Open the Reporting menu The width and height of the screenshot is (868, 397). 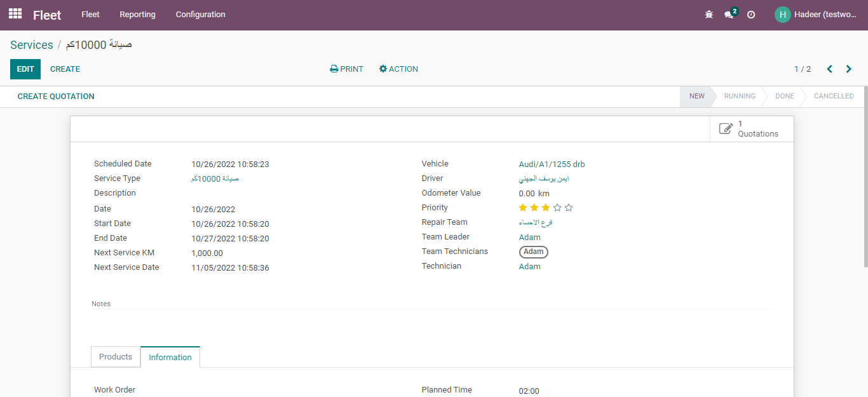click(x=137, y=15)
